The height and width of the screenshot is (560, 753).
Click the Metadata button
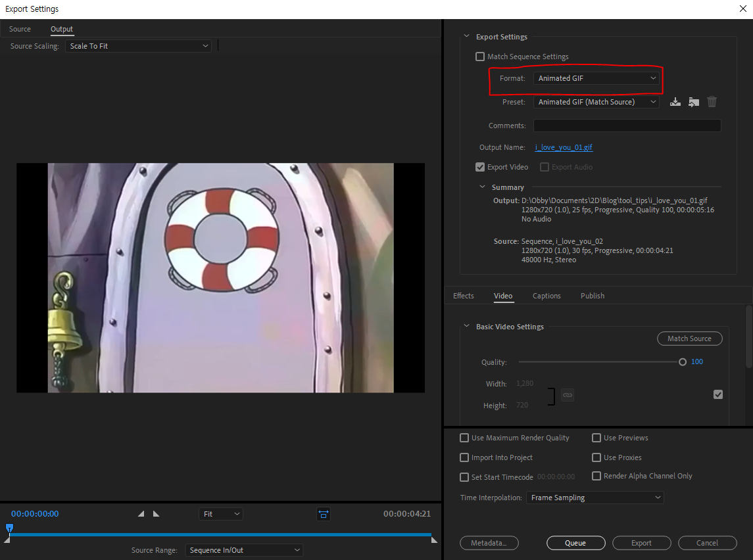click(489, 543)
